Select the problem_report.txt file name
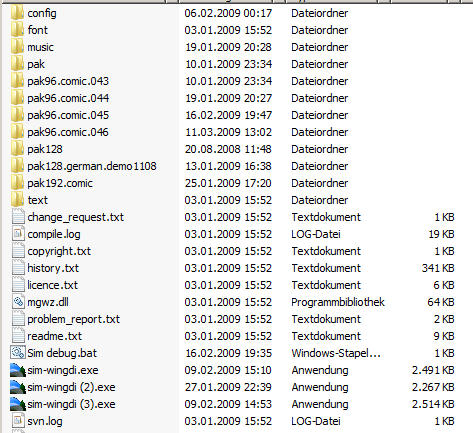 [x=74, y=319]
